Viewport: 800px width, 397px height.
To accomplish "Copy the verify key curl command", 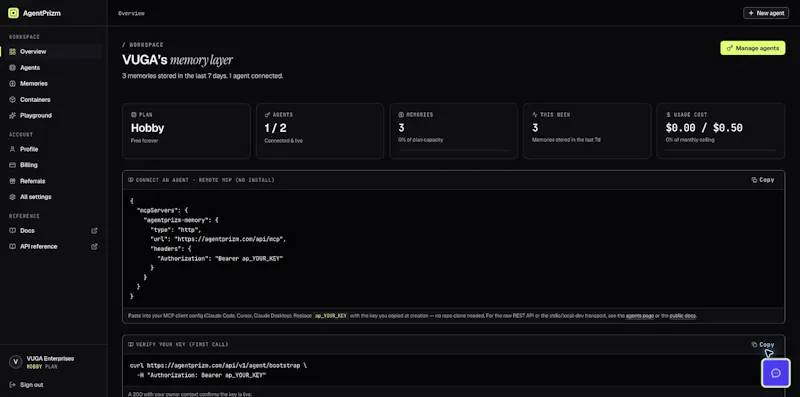I will pyautogui.click(x=763, y=344).
